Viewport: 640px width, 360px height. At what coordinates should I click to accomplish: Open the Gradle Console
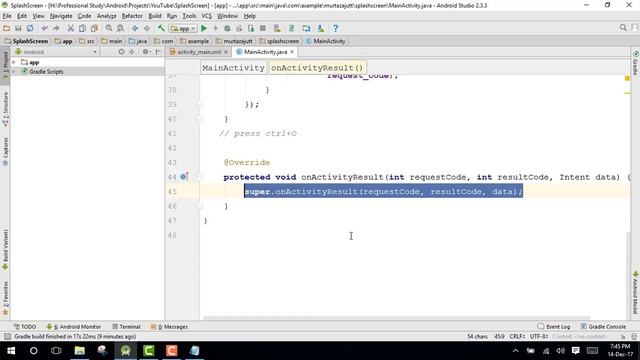[603, 327]
